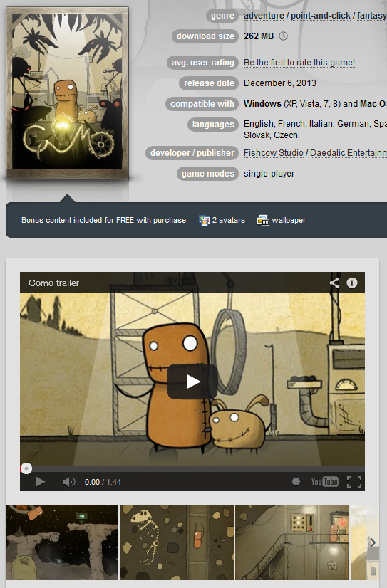Screen dimensions: 387x588
Task: Open the point-and-click genre link
Action: click(321, 16)
